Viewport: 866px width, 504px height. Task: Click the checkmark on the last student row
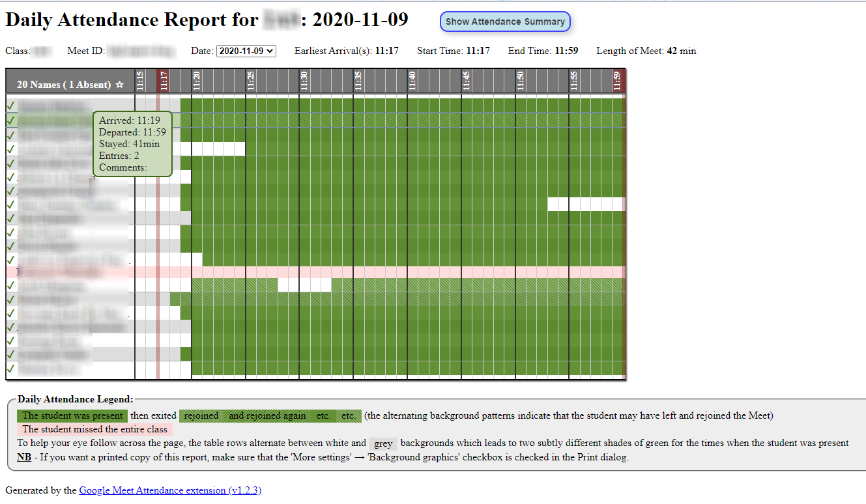click(x=10, y=369)
